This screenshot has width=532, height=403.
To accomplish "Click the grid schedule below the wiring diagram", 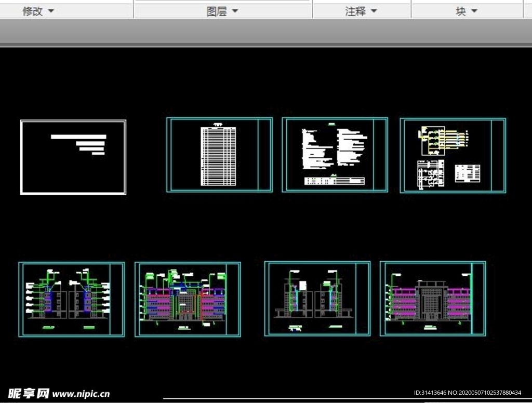I will click(431, 174).
